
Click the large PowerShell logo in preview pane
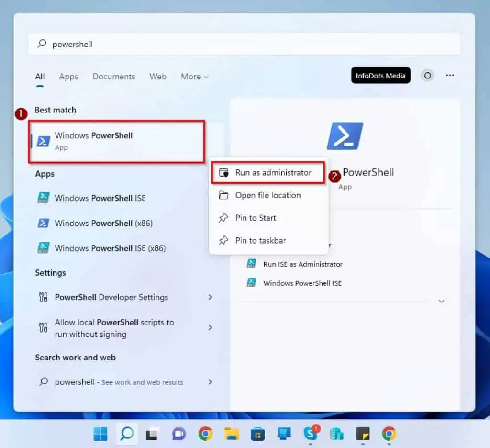[x=345, y=136]
